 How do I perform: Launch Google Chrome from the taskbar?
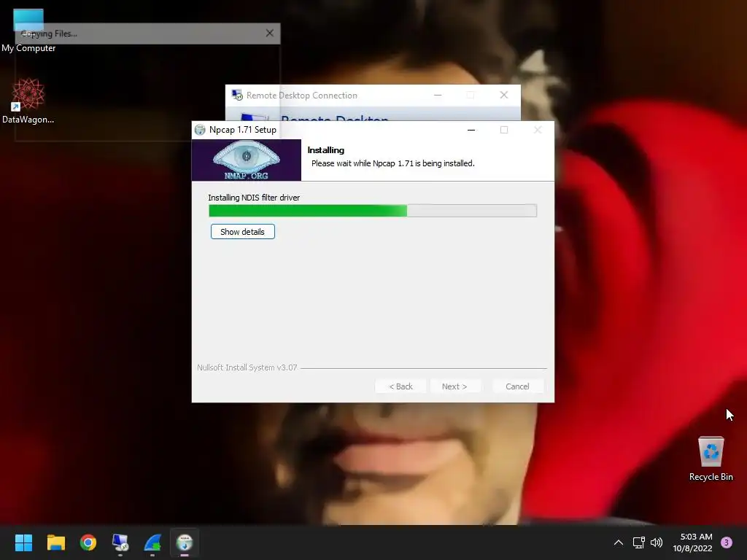click(88, 542)
